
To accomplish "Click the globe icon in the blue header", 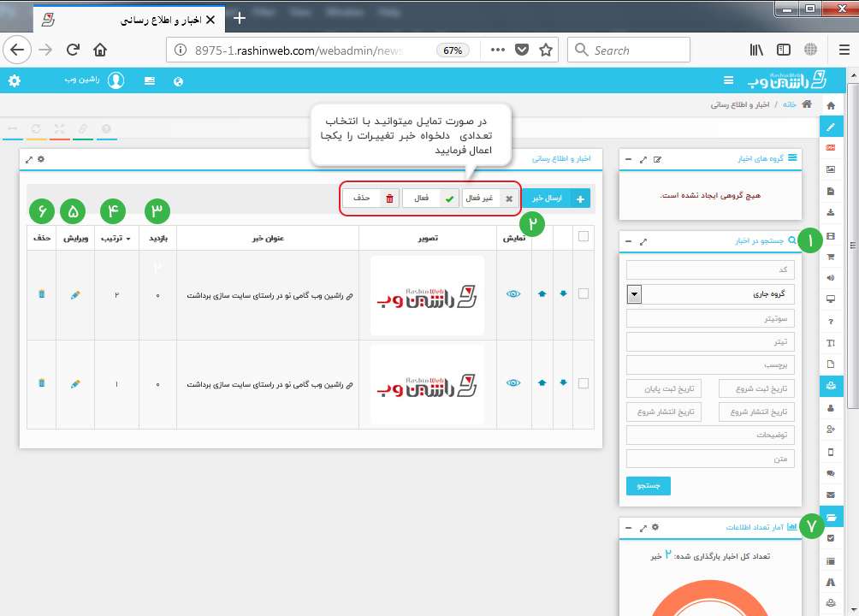I will click(x=178, y=81).
